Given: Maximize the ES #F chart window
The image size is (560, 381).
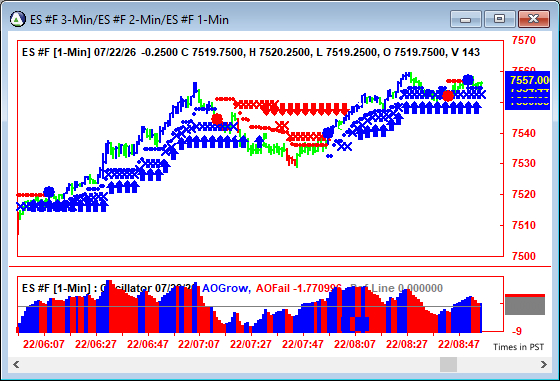Looking at the screenshot, I should point(499,19).
